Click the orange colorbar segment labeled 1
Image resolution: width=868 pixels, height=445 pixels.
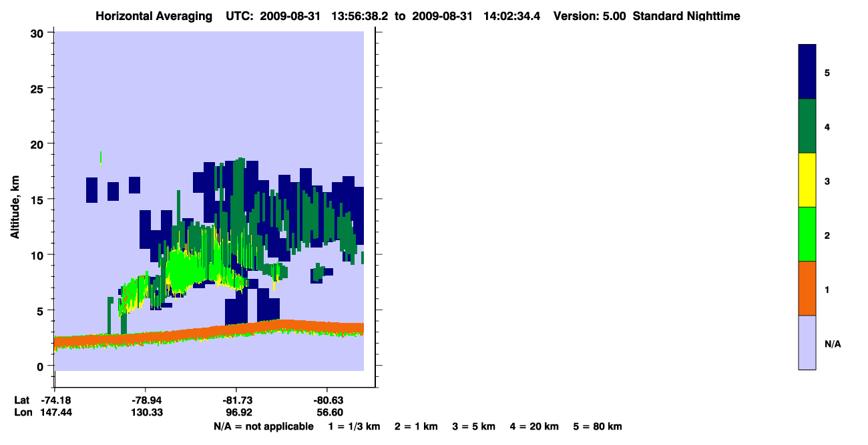coord(807,288)
